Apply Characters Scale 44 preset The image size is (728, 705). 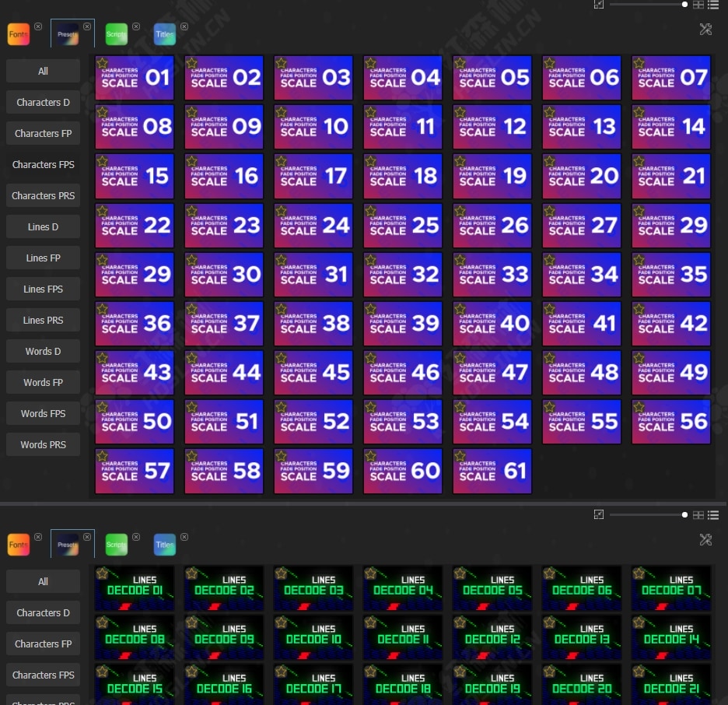click(x=224, y=373)
